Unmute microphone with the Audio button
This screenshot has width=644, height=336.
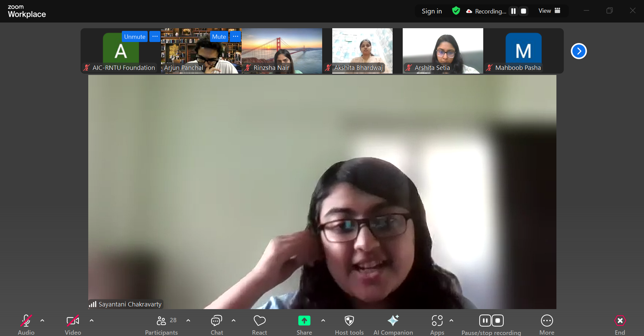[x=26, y=321]
